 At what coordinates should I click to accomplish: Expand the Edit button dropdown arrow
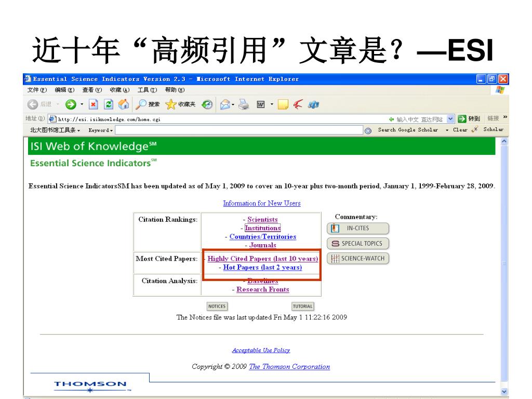[272, 104]
